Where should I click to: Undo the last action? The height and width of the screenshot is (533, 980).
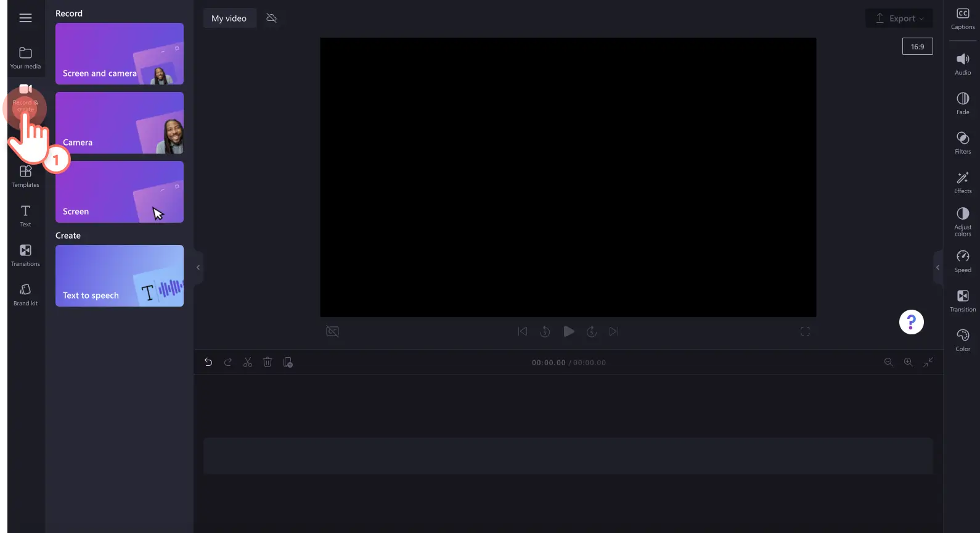[x=208, y=363]
